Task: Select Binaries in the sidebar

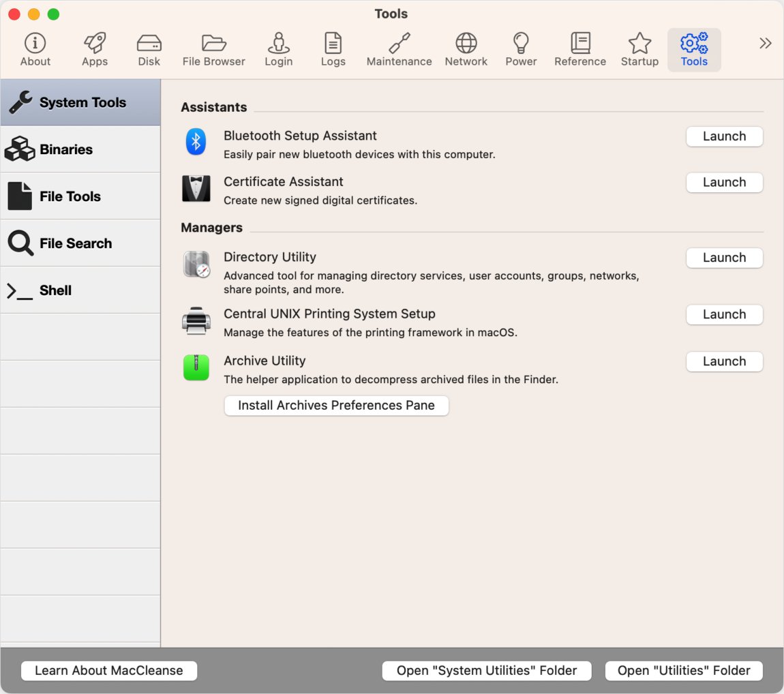Action: [x=80, y=149]
